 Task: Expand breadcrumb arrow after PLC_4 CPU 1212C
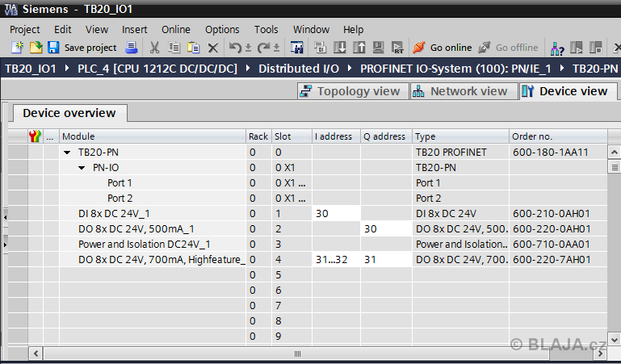[248, 69]
